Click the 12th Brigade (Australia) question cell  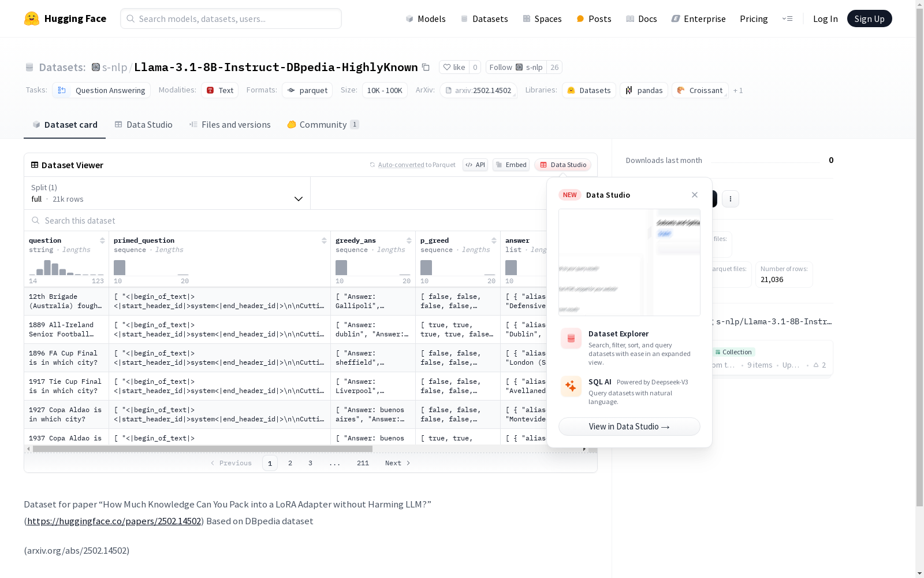[66, 301]
